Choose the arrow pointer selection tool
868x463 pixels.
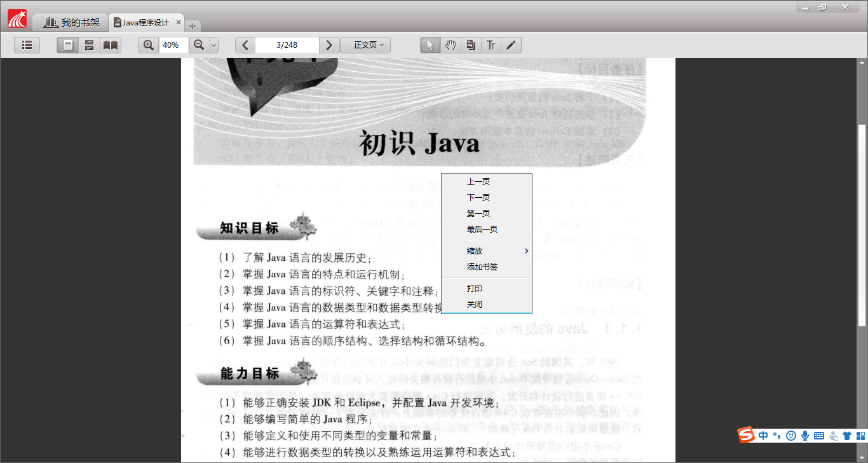tap(430, 45)
